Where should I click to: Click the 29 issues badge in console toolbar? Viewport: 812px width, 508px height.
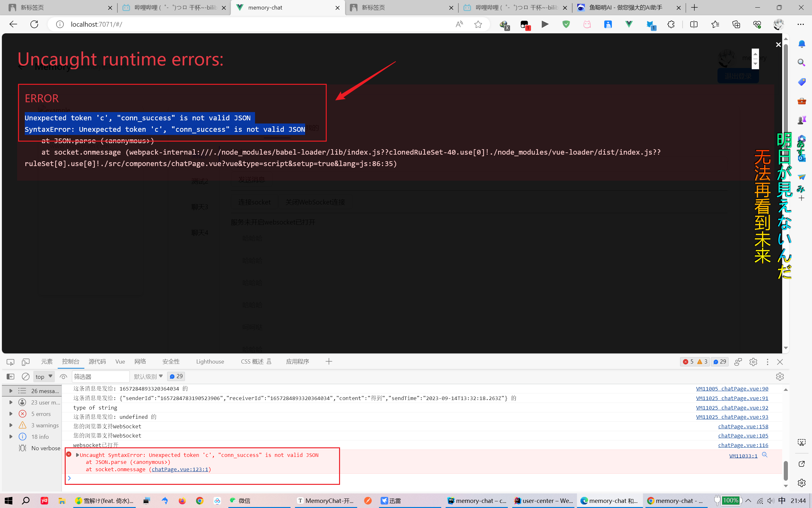tap(176, 376)
